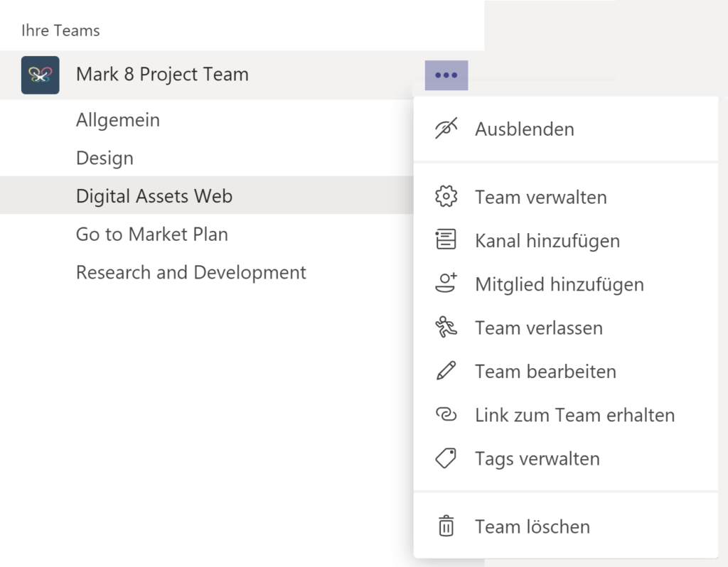This screenshot has height=567, width=728.
Task: Click the pencil icon beside Team bearbeiten
Action: [x=446, y=371]
